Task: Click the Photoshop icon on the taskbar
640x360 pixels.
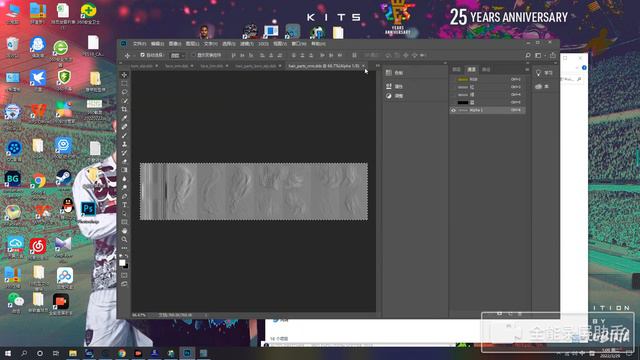Action: [187, 353]
